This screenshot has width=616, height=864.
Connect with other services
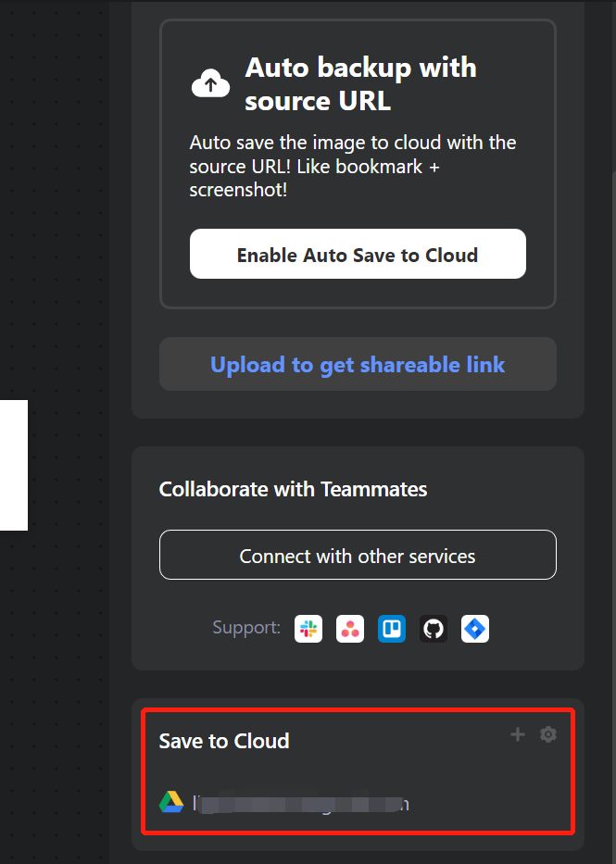point(358,555)
